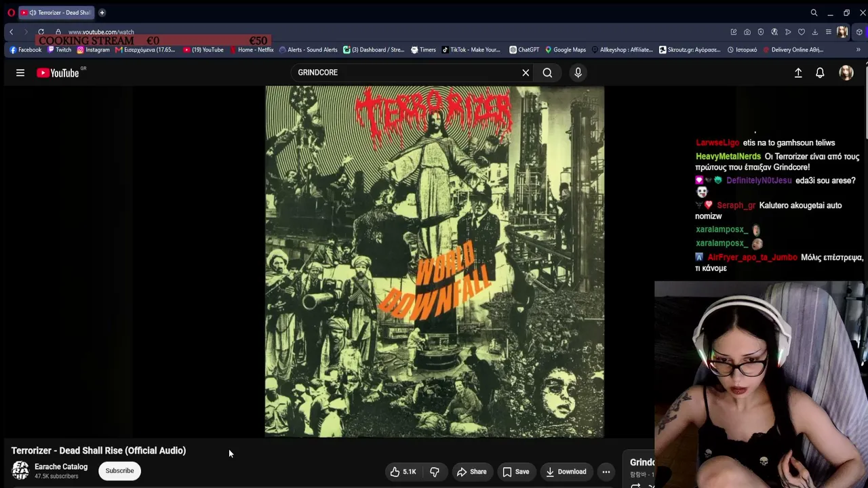Open Home - Netflix bookmark
The image size is (868, 488).
(252, 49)
